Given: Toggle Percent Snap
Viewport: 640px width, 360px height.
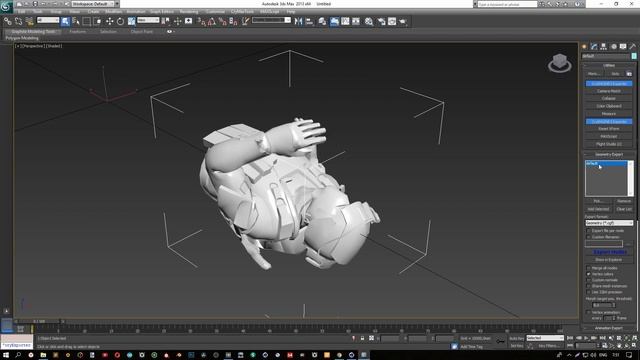Looking at the screenshot, I should (222, 21).
